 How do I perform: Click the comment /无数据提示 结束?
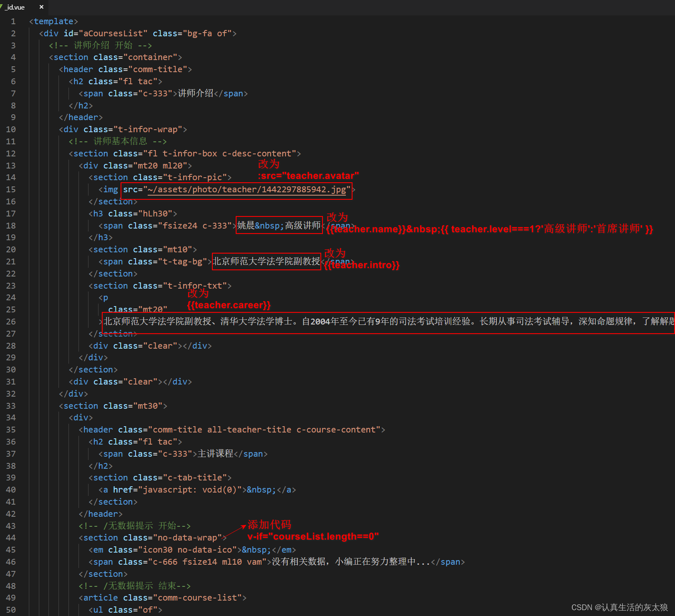(135, 586)
